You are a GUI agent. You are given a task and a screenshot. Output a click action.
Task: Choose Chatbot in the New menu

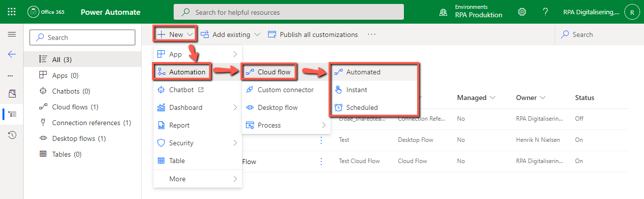(197, 90)
